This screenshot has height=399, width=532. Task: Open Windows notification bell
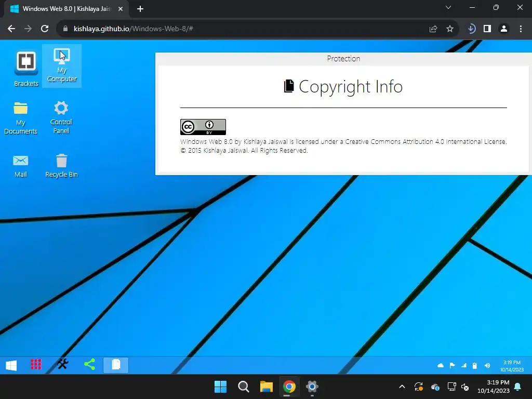[518, 387]
